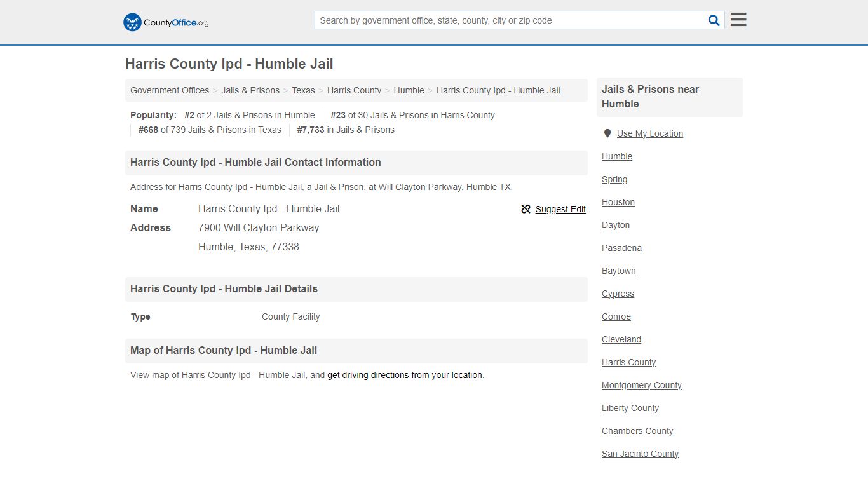Click get driving directions link

click(x=405, y=375)
